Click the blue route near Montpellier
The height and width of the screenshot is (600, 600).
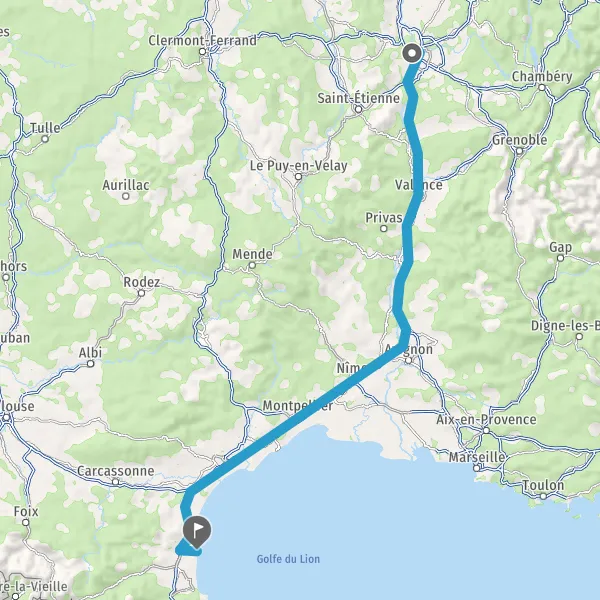(306, 412)
